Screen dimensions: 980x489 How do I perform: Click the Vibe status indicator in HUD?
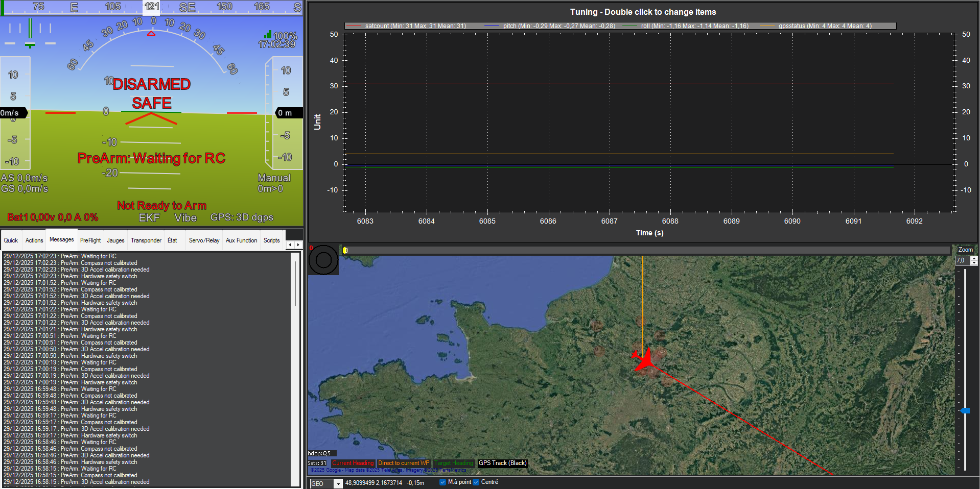(185, 218)
